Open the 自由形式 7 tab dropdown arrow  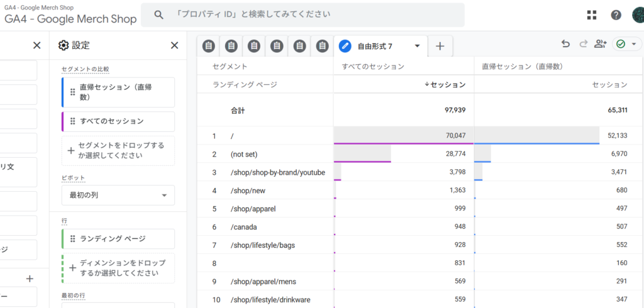click(417, 46)
